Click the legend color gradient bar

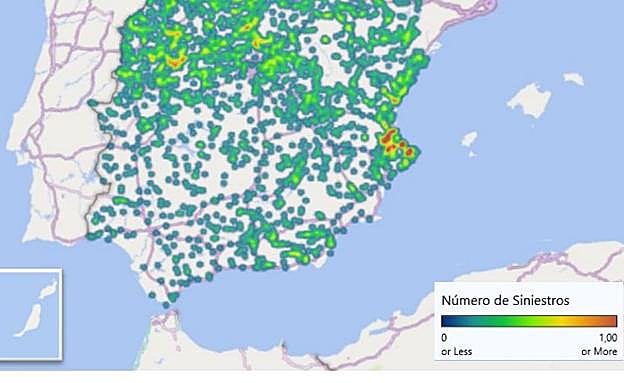(529, 321)
